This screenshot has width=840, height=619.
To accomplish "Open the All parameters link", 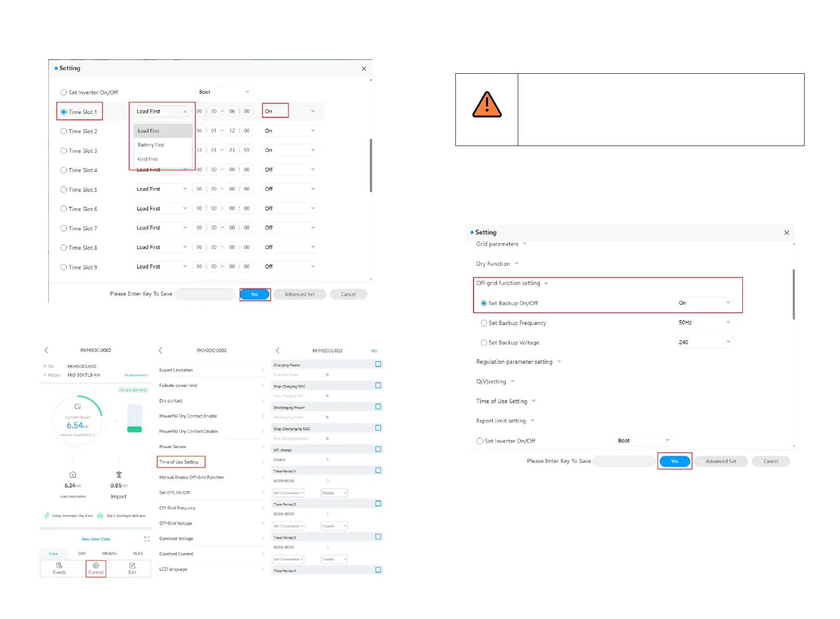I will [x=136, y=375].
